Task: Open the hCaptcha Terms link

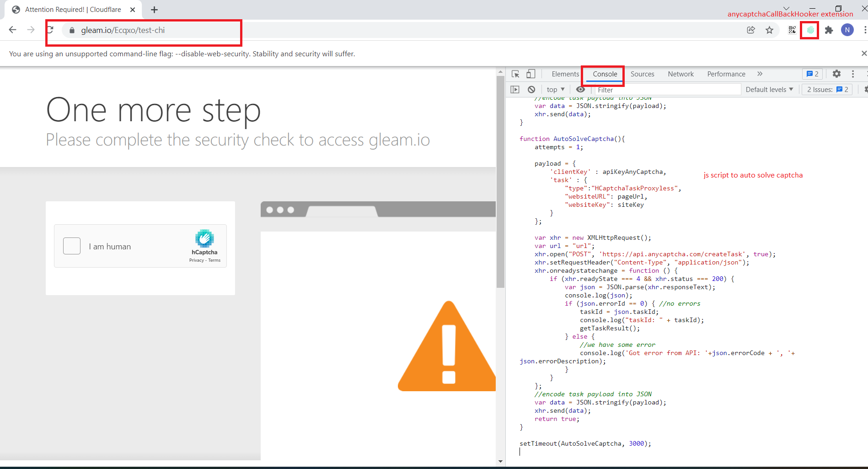Action: coord(214,260)
